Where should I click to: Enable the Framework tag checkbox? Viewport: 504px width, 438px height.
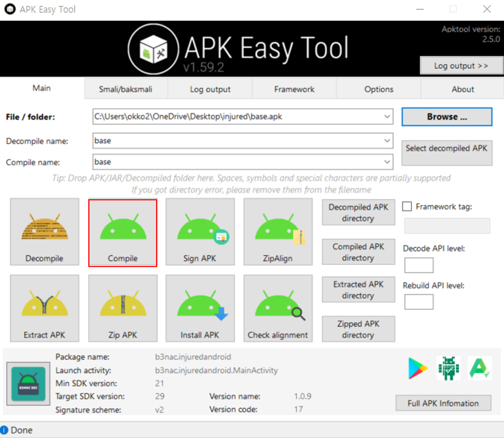click(x=407, y=206)
